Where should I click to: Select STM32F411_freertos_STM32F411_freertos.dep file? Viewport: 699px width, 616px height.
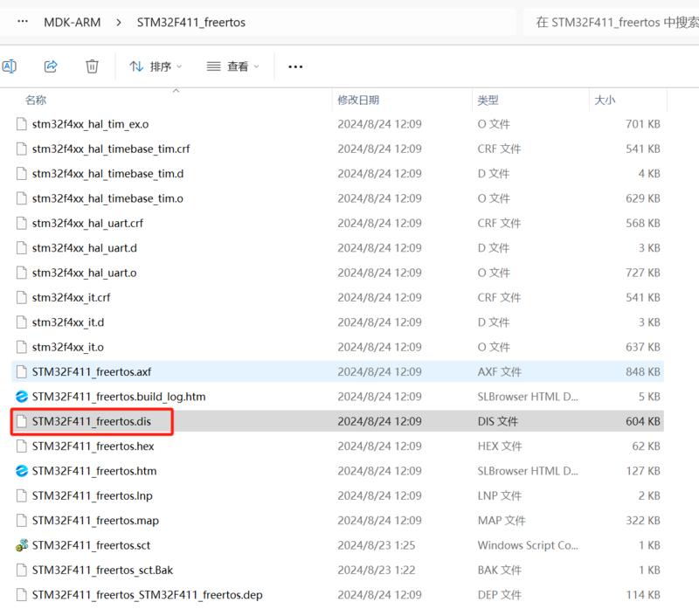click(x=337, y=595)
